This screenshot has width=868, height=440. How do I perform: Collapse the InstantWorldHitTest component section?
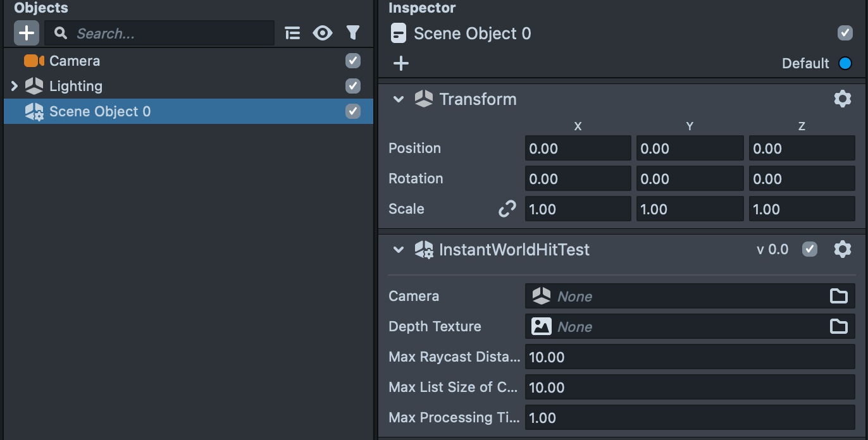click(399, 250)
